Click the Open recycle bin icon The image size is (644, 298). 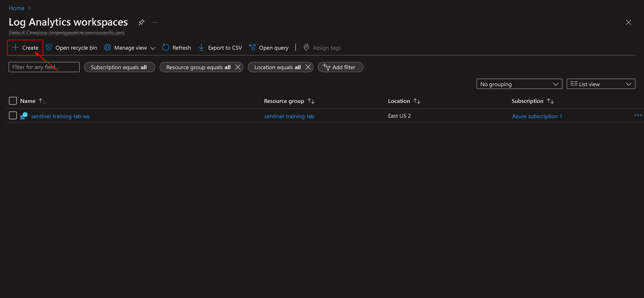(x=49, y=47)
